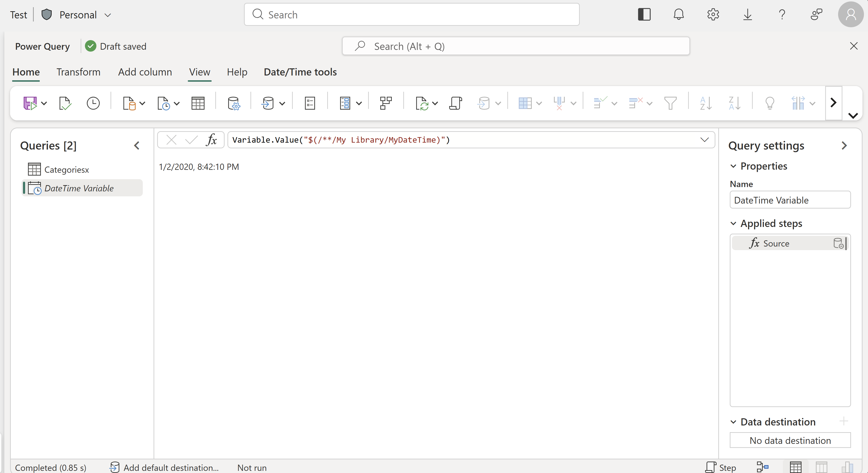Filter rows using the funnel icon

[x=670, y=103]
